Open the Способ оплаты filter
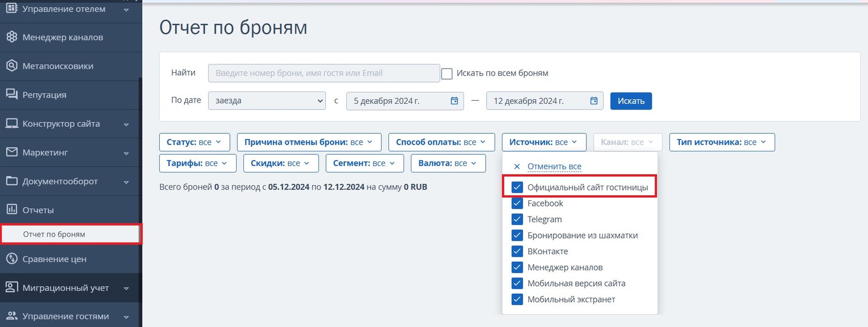The height and width of the screenshot is (327, 868). point(442,142)
